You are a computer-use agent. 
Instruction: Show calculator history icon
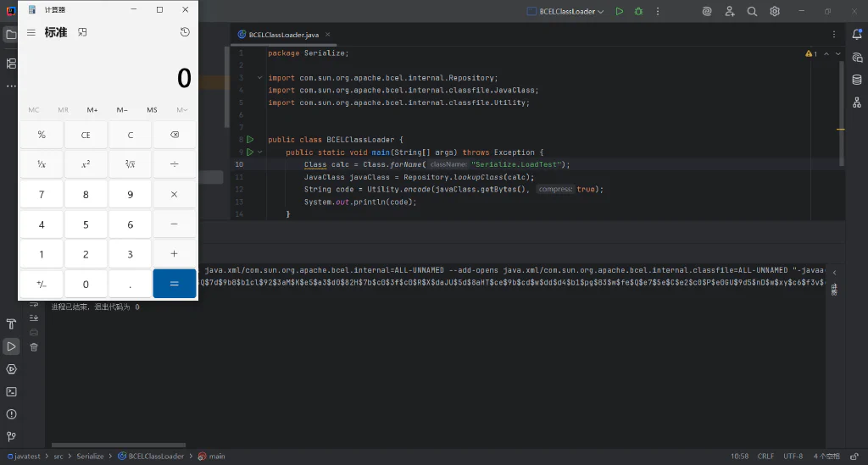pyautogui.click(x=185, y=32)
